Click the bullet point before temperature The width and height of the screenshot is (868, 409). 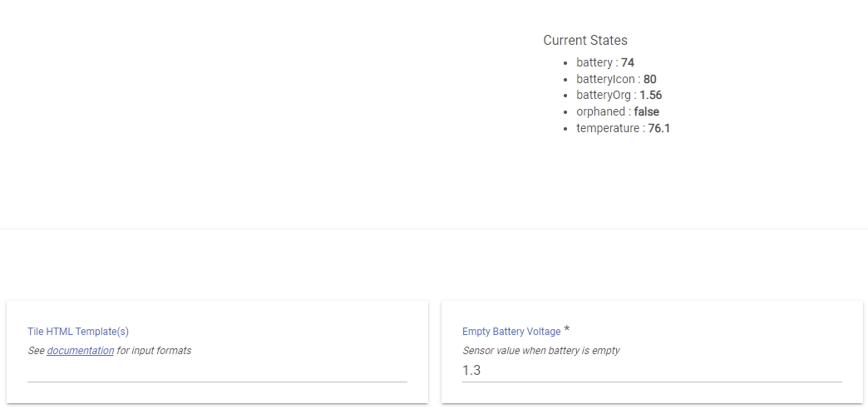(x=565, y=129)
